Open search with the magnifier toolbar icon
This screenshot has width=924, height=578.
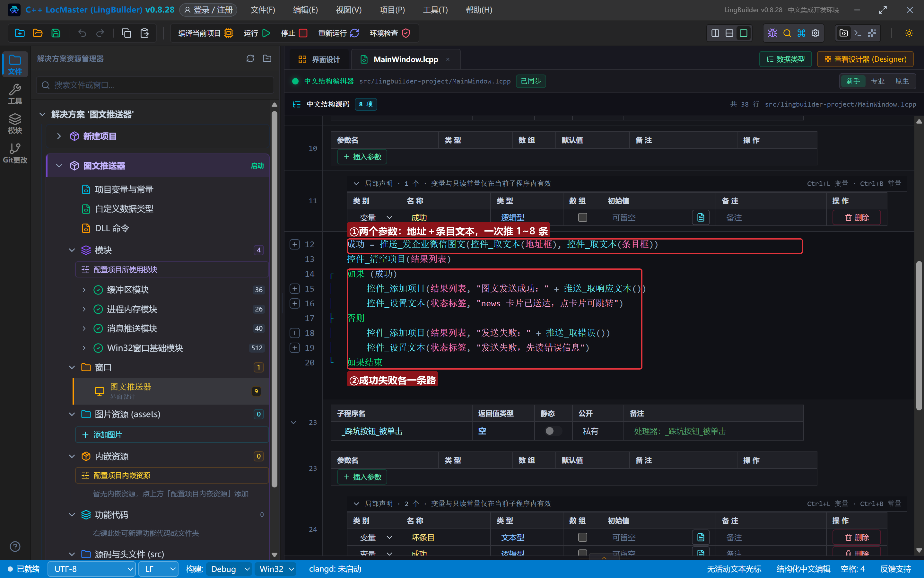(x=787, y=33)
